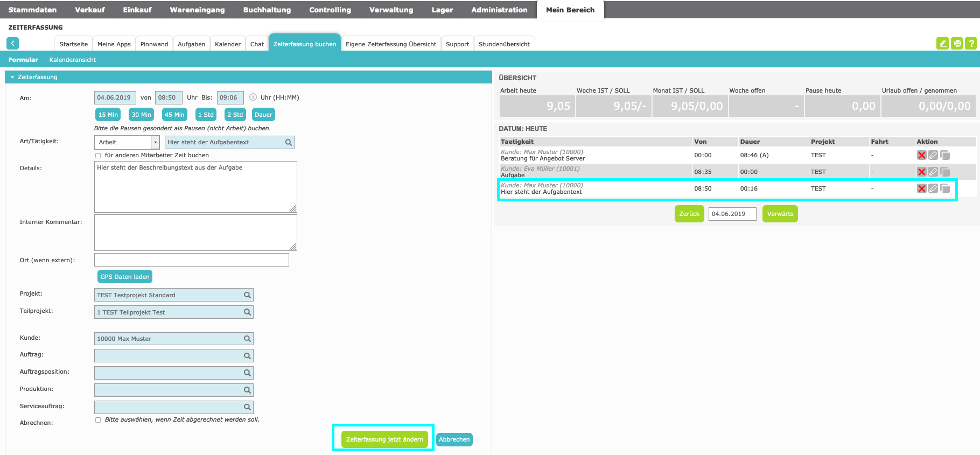Set duration with the 30 Min button
The width and height of the screenshot is (980, 455).
[141, 115]
